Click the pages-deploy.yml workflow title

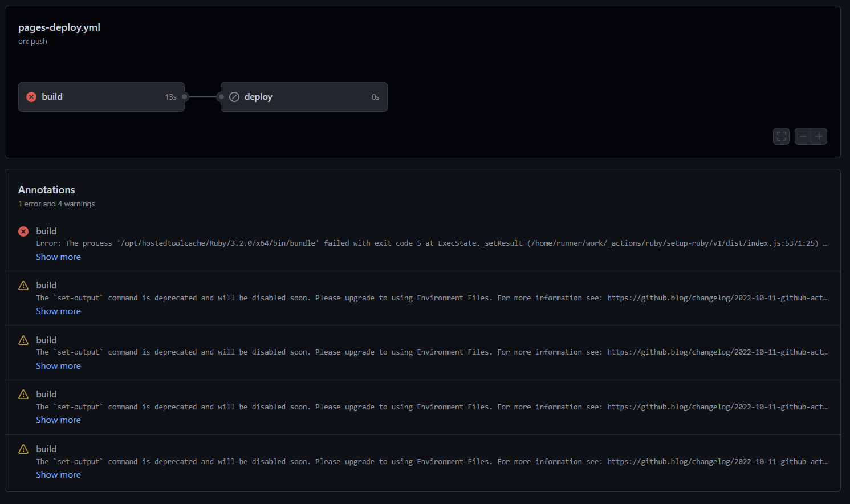pos(59,27)
